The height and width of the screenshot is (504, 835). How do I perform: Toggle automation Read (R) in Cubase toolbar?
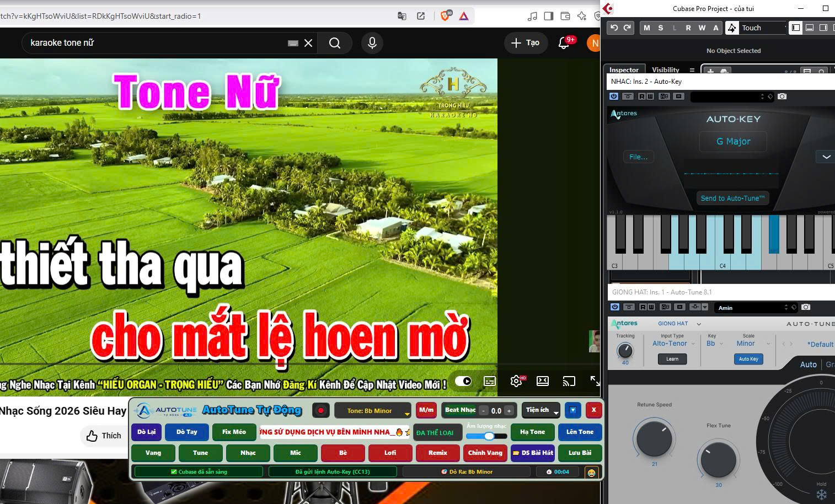[688, 28]
